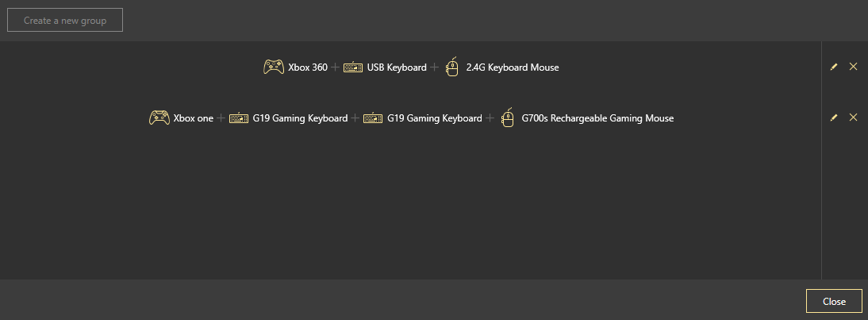868x320 pixels.
Task: Click the second G19 Gaming Keyboard label
Action: pyautogui.click(x=434, y=118)
